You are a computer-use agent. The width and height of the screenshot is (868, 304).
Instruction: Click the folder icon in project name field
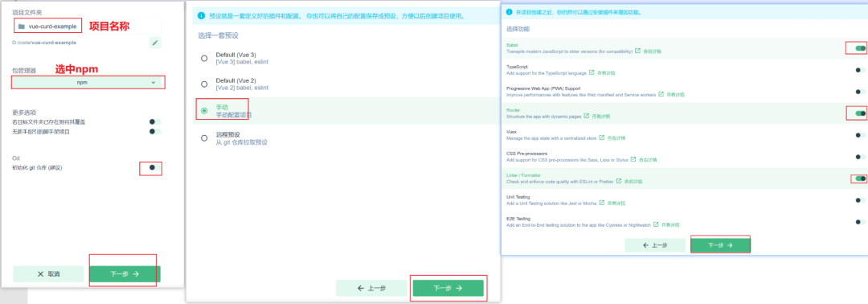(21, 26)
